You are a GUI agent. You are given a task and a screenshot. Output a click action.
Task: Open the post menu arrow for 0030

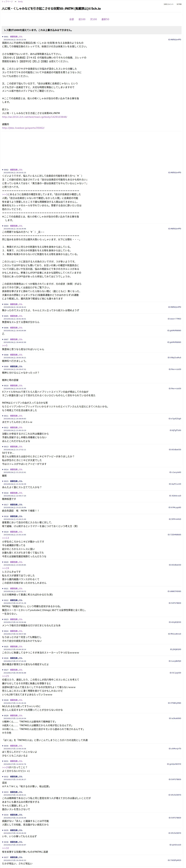(x=3, y=746)
